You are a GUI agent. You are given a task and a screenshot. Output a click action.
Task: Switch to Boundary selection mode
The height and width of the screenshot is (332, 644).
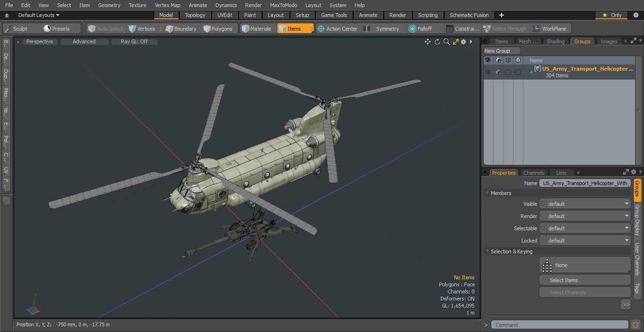click(181, 29)
